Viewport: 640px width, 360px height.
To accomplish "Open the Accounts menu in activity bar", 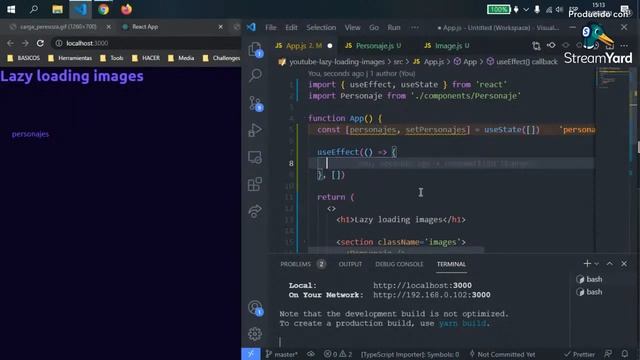I will point(256,308).
